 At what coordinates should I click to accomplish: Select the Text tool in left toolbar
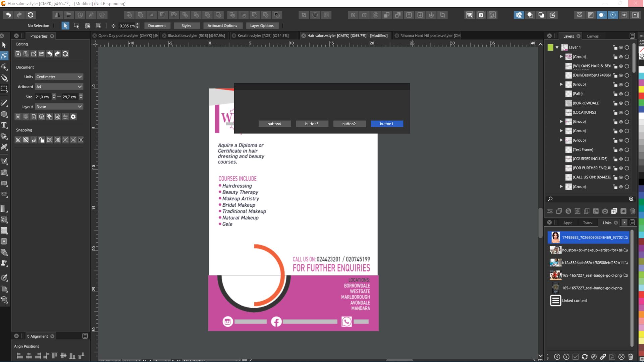[x=4, y=125]
